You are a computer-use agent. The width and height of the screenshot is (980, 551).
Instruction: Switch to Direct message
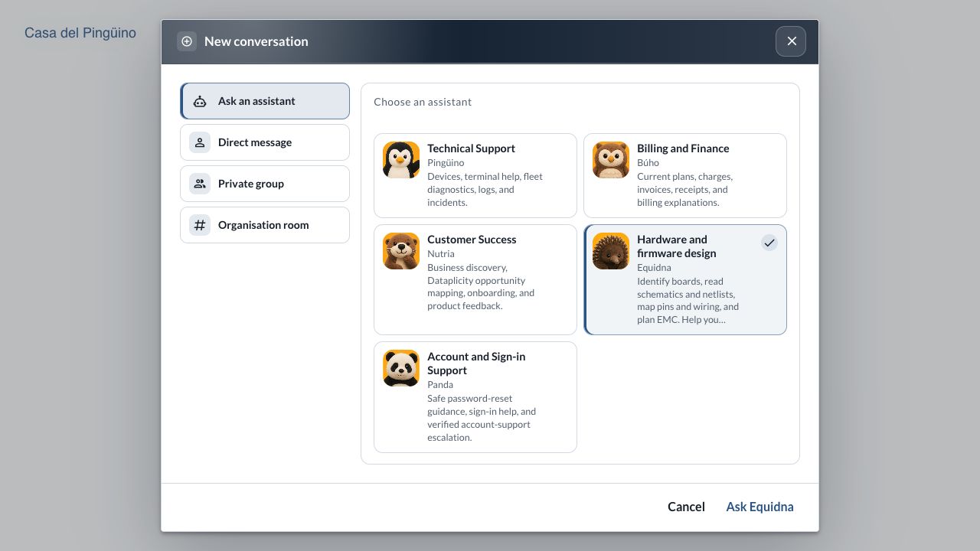click(265, 142)
